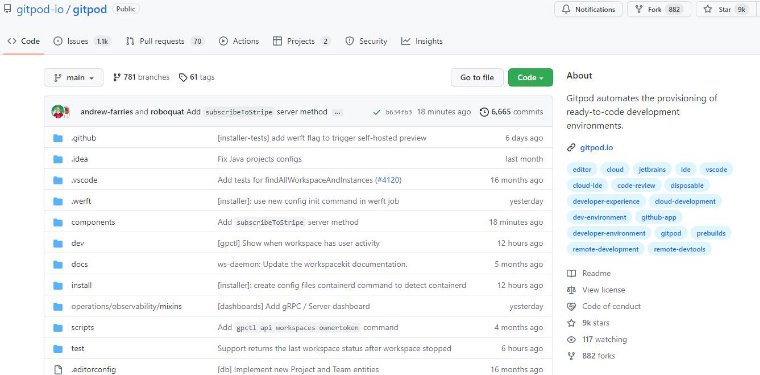Click the green commit status checkmark
Screen dimensions: 760x375
tap(377, 112)
